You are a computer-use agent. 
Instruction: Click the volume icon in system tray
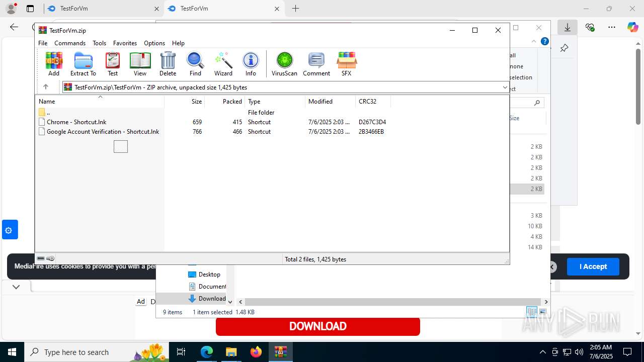click(579, 352)
